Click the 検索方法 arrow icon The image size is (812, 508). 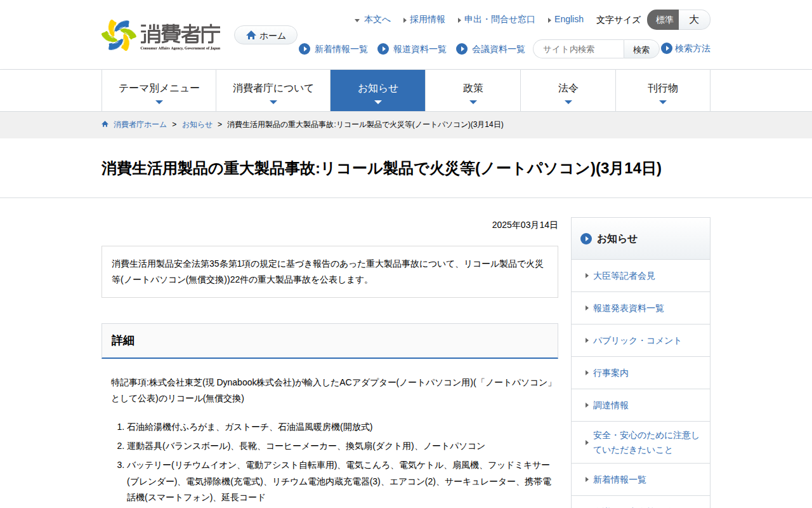click(665, 48)
